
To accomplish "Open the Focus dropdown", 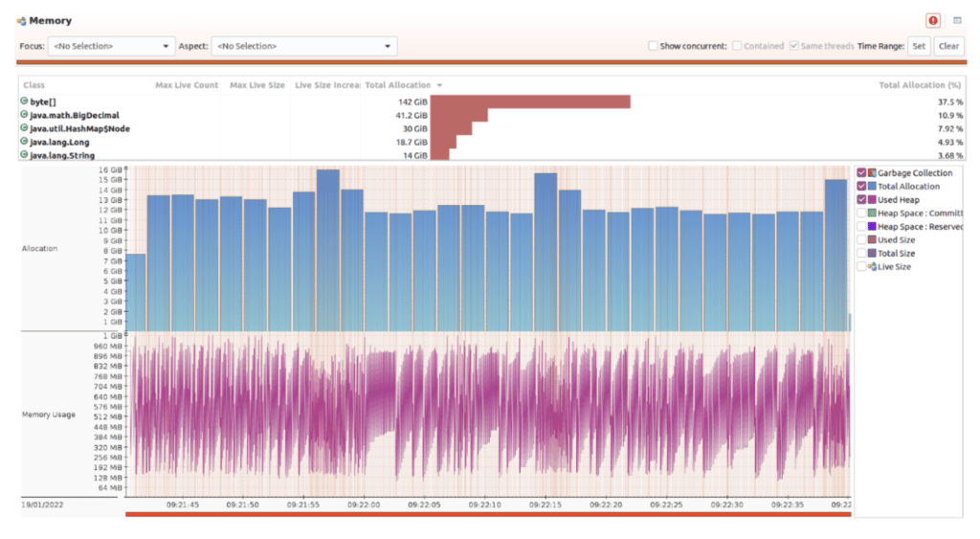I will pyautogui.click(x=111, y=46).
